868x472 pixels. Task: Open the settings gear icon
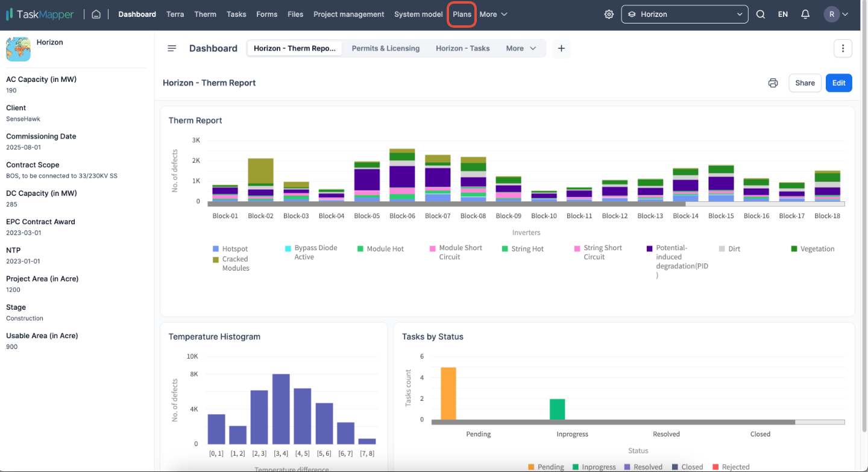click(609, 14)
